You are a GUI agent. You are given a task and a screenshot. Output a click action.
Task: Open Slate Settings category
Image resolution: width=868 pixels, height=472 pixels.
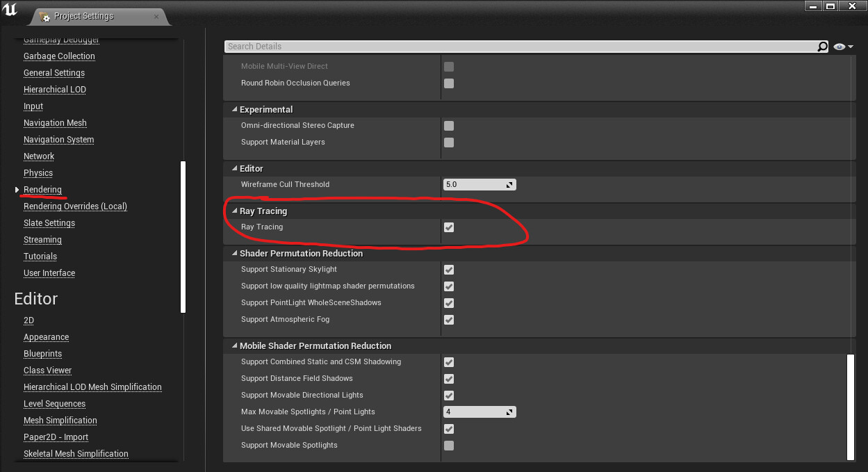tap(49, 223)
